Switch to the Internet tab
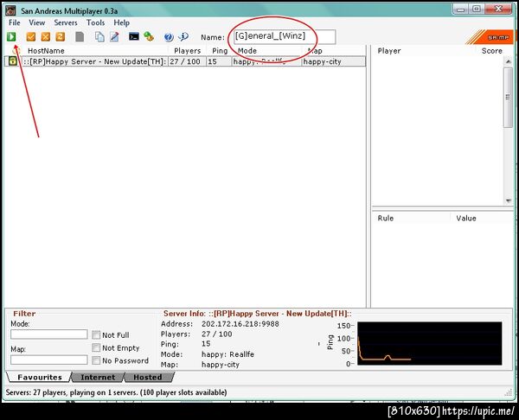Screen dimensions: 519x420 [98, 378]
